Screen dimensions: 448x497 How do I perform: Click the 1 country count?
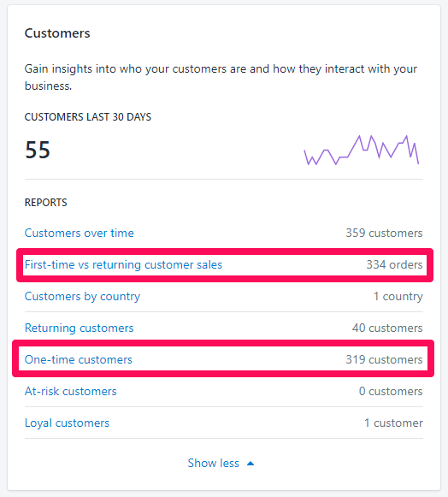[398, 296]
